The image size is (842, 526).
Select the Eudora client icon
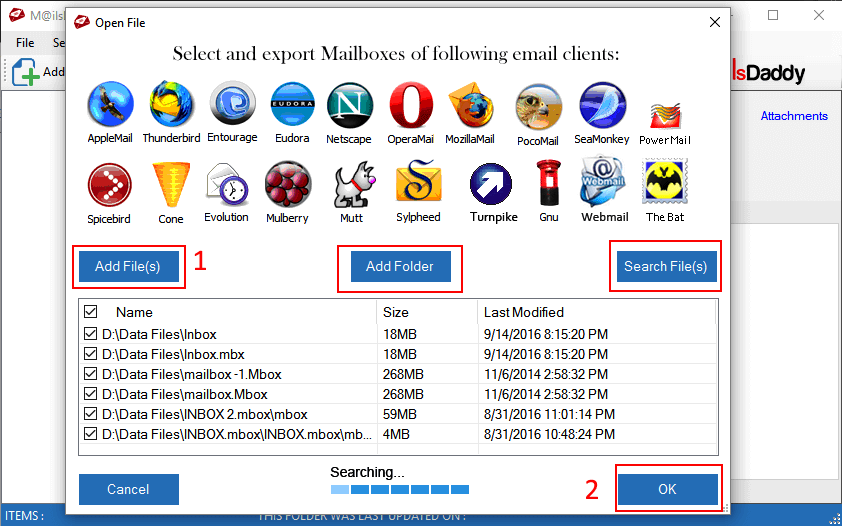pyautogui.click(x=292, y=105)
